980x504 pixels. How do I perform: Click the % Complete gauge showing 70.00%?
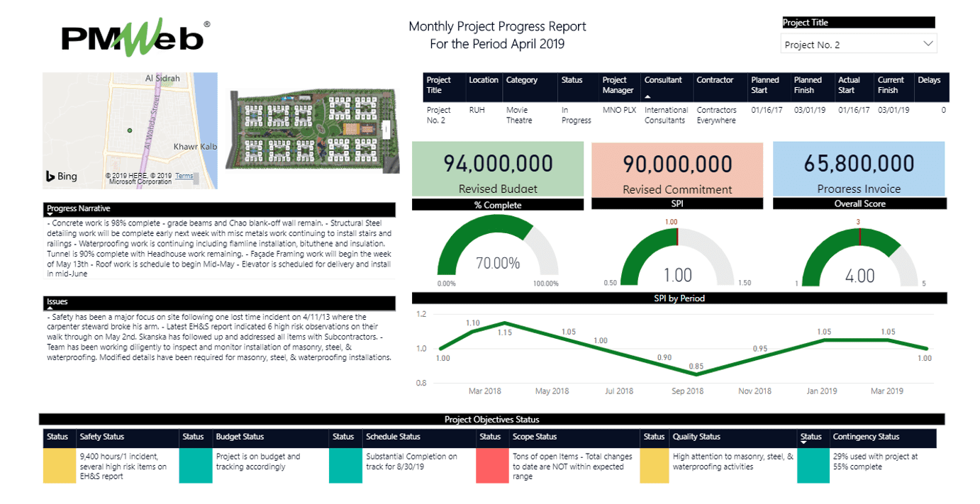tap(497, 252)
